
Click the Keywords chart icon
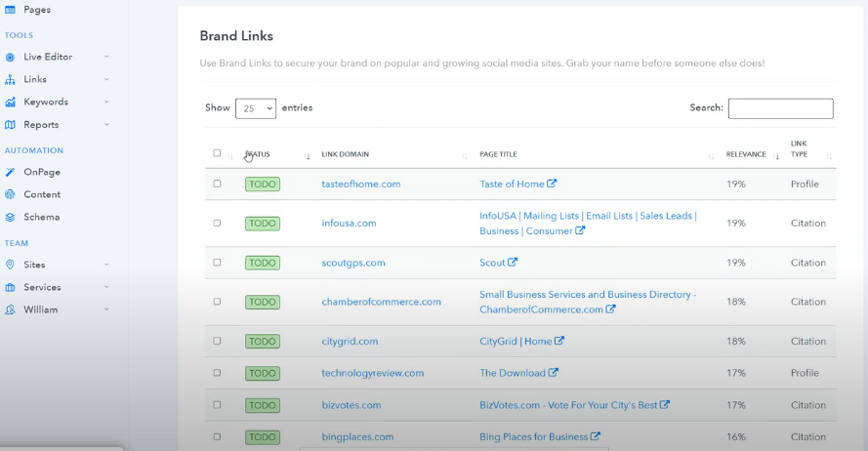pyautogui.click(x=10, y=102)
